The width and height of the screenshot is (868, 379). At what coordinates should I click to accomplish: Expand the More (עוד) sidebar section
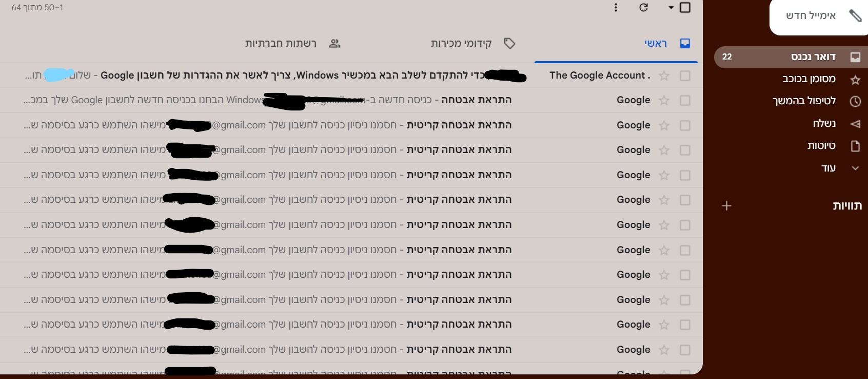[x=828, y=168]
